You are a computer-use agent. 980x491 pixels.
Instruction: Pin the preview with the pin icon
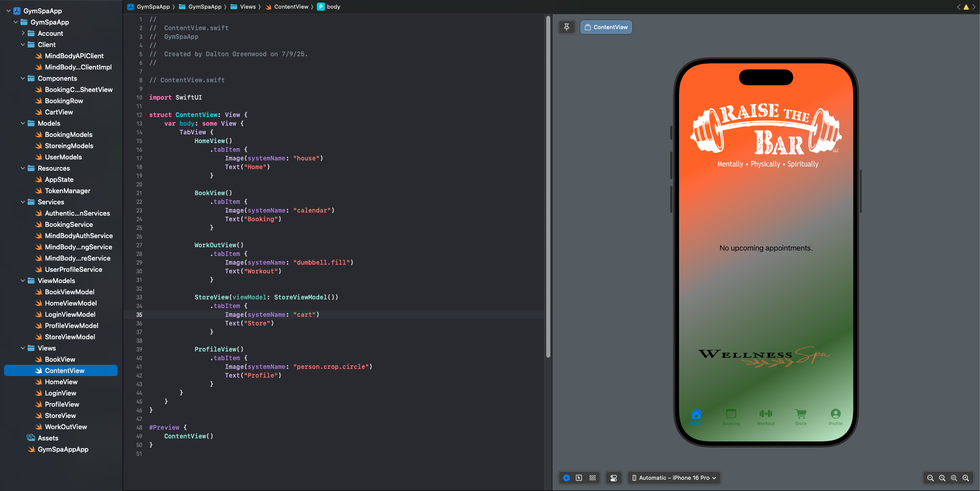567,27
